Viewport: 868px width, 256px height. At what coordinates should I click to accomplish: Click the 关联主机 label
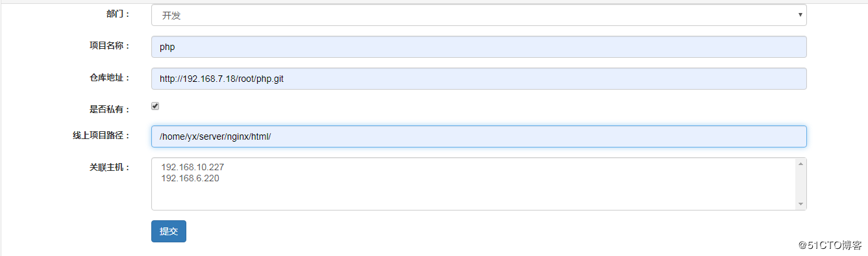pyautogui.click(x=109, y=167)
